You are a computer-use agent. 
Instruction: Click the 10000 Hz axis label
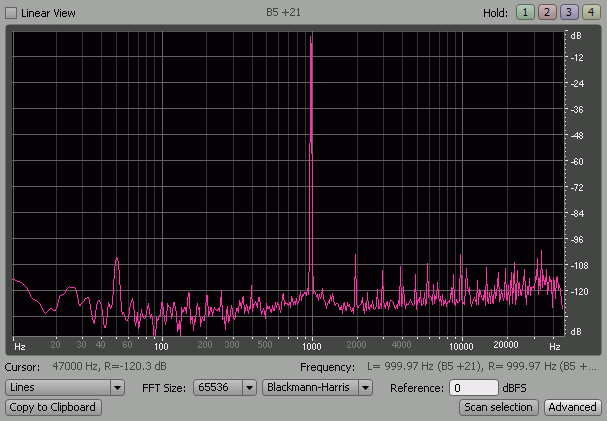[x=461, y=346]
